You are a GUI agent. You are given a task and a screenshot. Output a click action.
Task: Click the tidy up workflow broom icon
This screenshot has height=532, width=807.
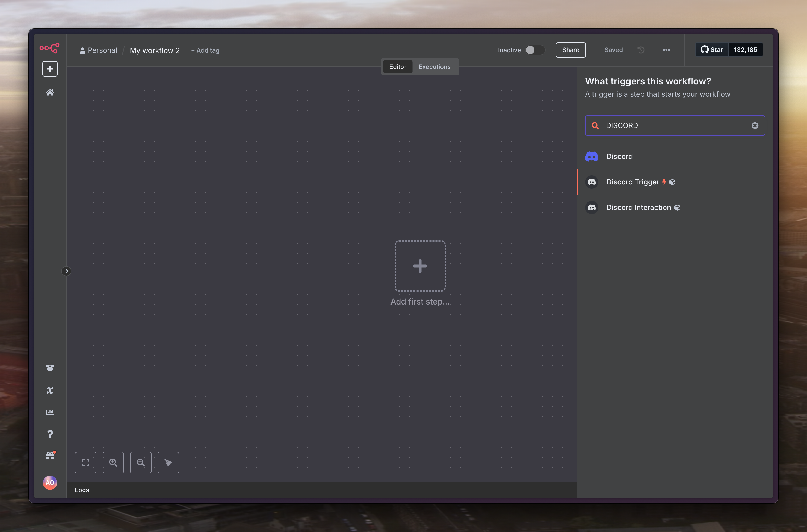click(168, 462)
